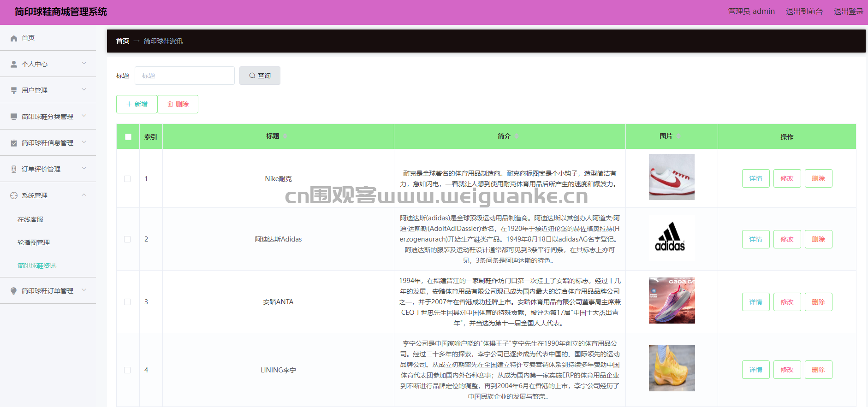Click 修改 for the Nike耐克 row
Image resolution: width=868 pixels, height=407 pixels.
[787, 178]
